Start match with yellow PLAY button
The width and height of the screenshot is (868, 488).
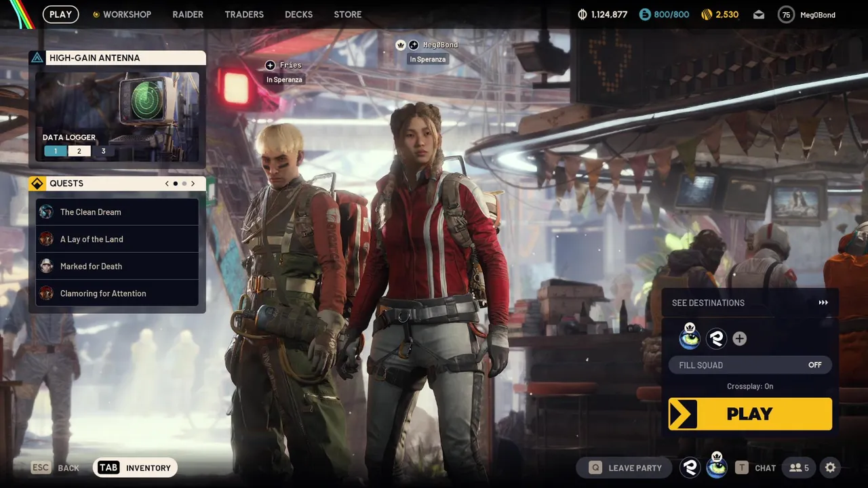pos(750,413)
